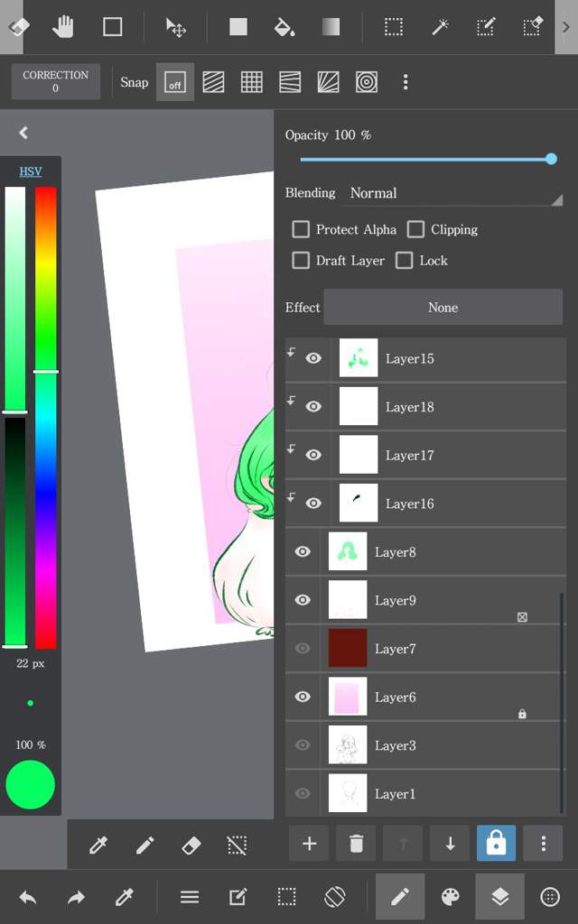The image size is (578, 924).
Task: Select Layer6 pink gradient thumbnail
Action: tap(348, 697)
